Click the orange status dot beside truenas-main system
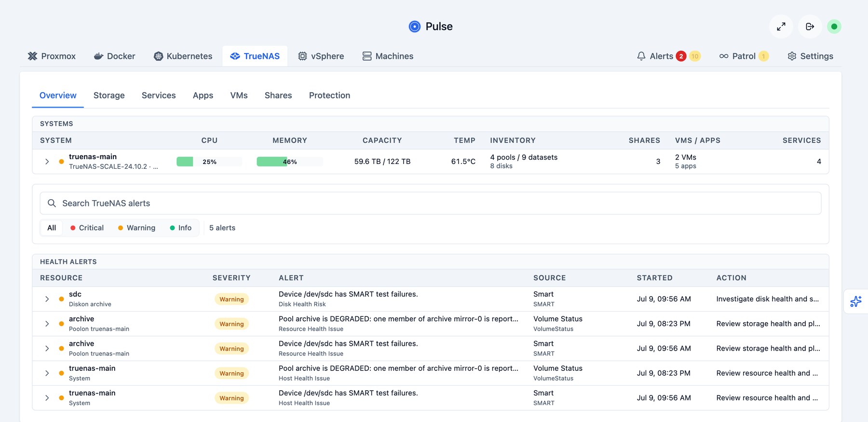 point(61,162)
